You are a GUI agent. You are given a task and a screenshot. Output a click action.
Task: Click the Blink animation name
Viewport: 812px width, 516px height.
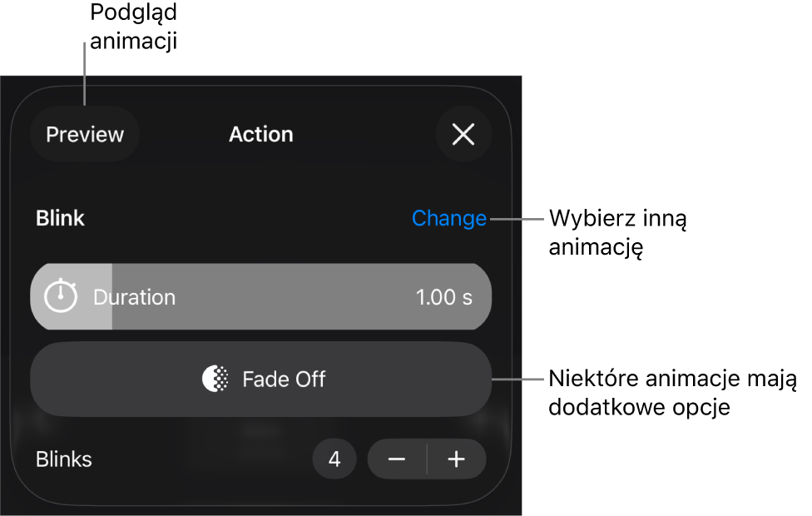click(x=60, y=218)
